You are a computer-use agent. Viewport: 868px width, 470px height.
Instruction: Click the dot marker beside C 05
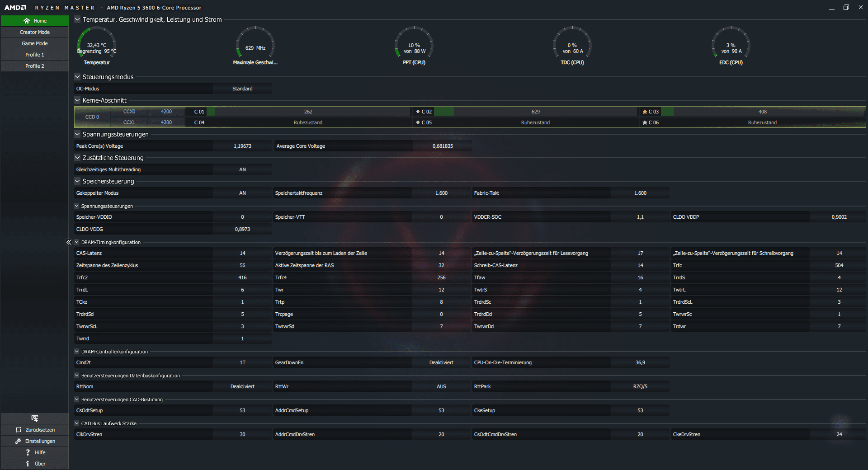418,122
